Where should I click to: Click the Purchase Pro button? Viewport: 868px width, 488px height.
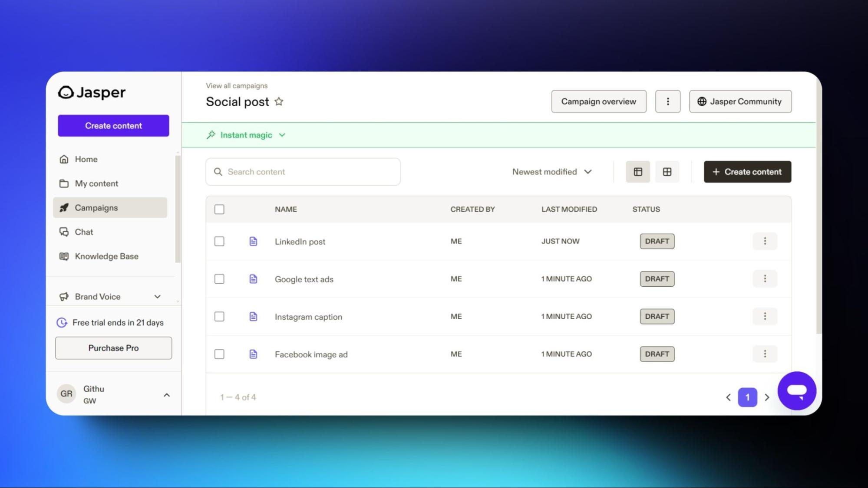point(113,347)
